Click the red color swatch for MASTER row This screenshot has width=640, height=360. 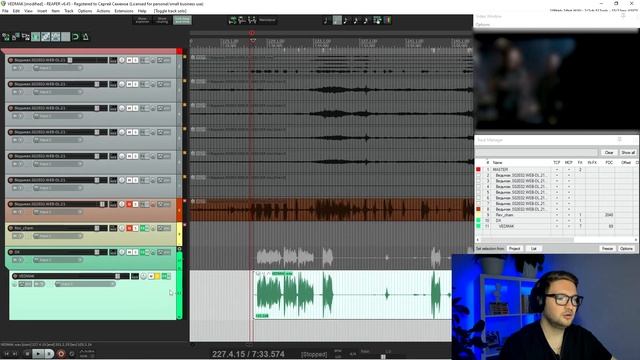[478, 169]
